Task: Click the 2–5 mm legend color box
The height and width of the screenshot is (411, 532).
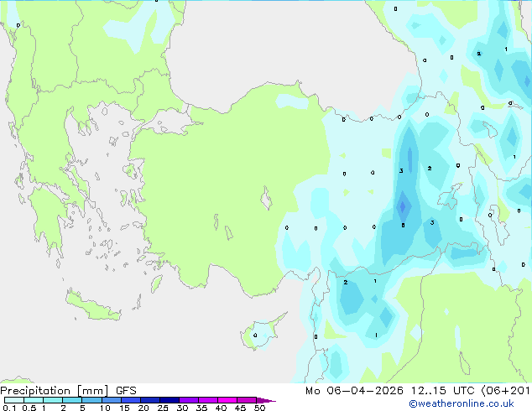Action: click(72, 400)
